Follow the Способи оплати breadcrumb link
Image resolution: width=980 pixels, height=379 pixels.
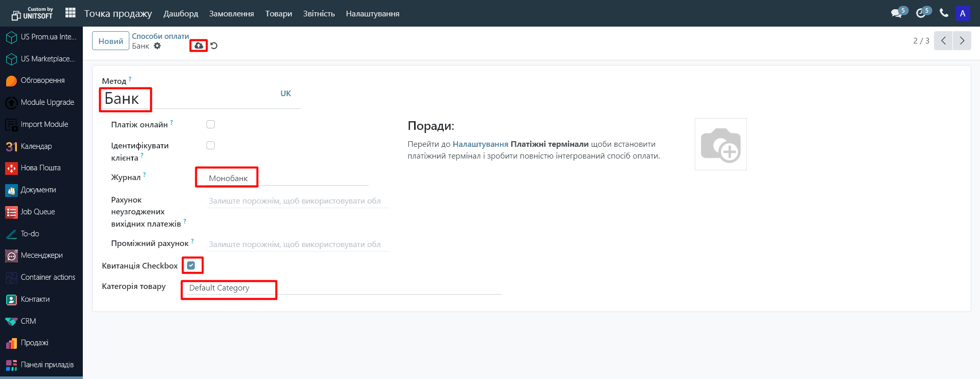(x=160, y=36)
